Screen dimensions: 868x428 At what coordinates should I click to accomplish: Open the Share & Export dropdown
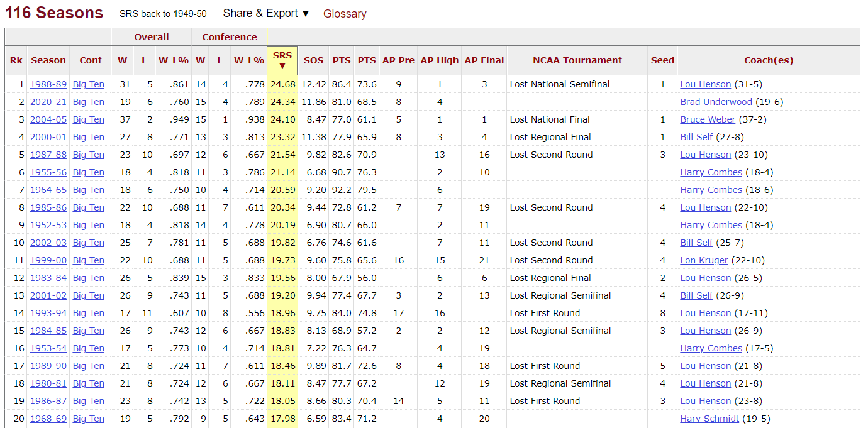[266, 14]
